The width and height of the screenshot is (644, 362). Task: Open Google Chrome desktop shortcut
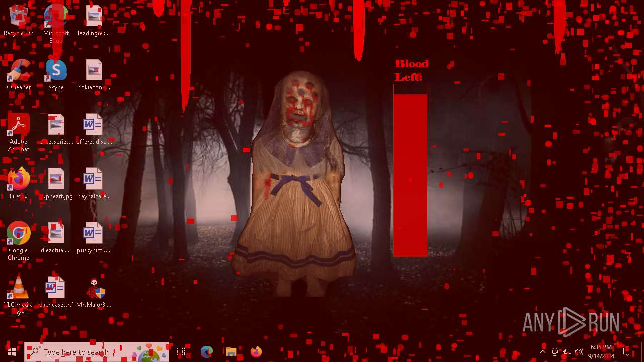click(19, 242)
